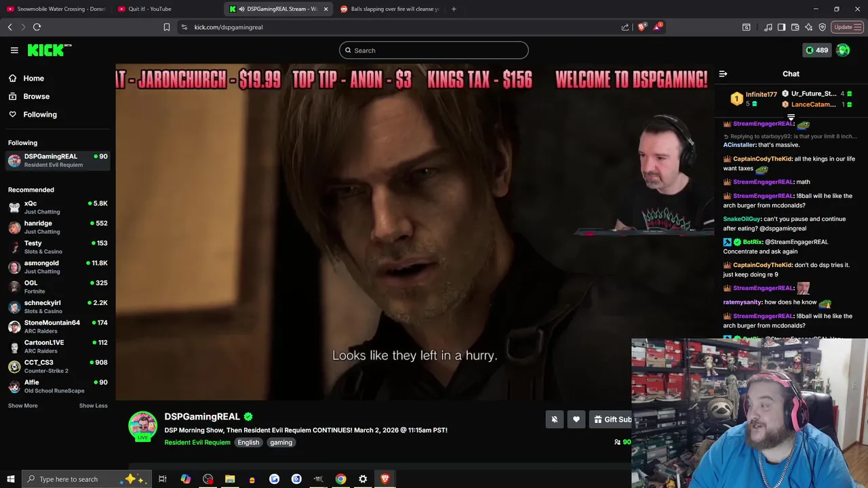Collapse recommended list with Show Less
Screen dimensions: 868x488
(93, 405)
